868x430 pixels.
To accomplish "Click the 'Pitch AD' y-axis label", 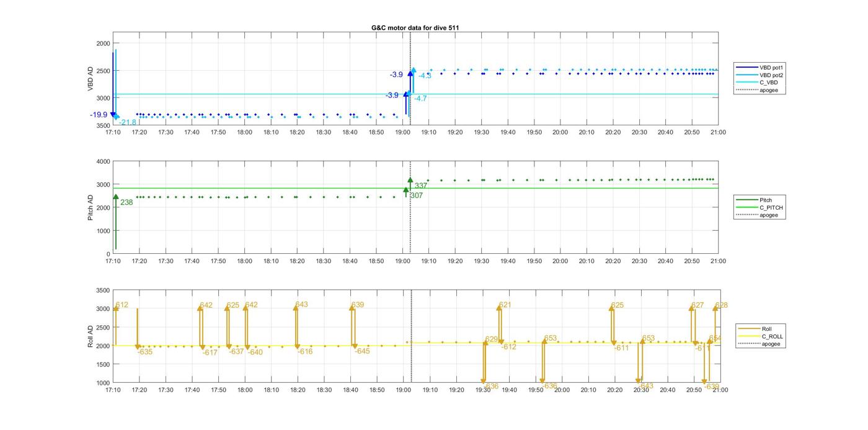I will 91,208.
